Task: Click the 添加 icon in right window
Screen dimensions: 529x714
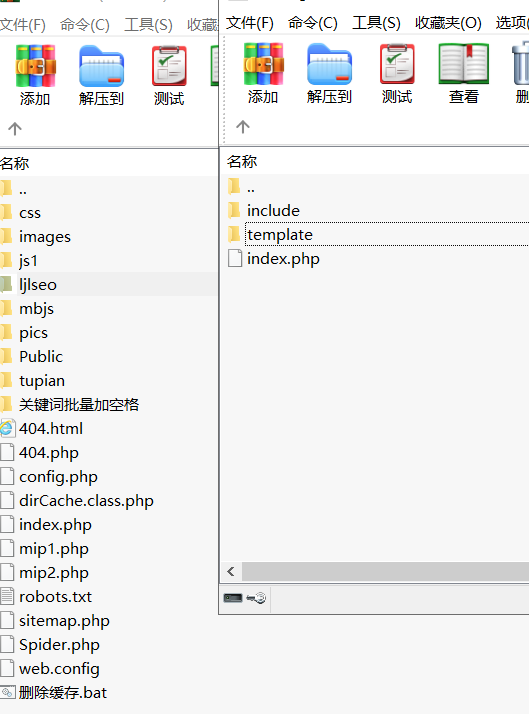Action: [x=263, y=64]
